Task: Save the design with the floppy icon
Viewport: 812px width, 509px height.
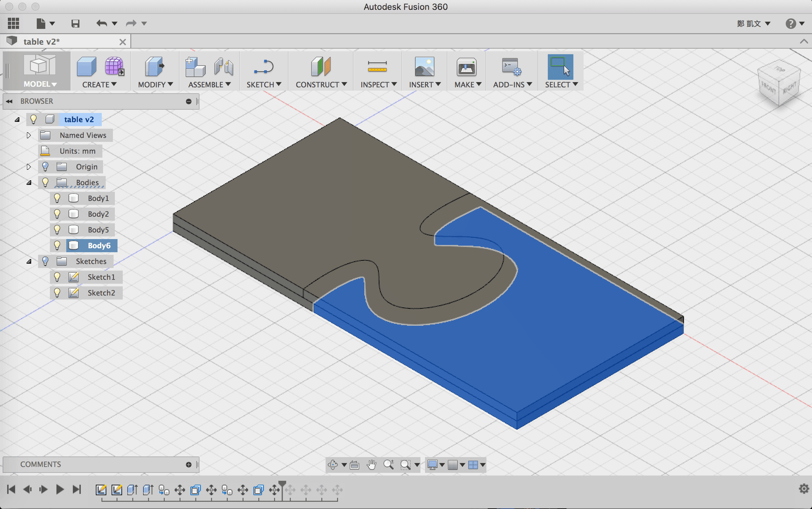Action: [x=75, y=23]
